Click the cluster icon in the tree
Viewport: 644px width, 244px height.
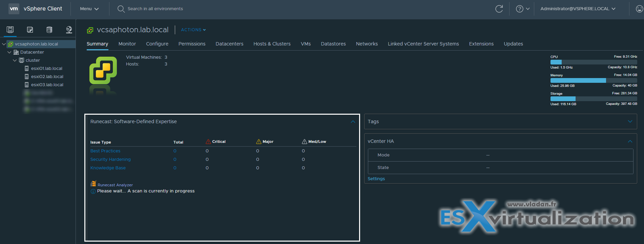point(21,60)
